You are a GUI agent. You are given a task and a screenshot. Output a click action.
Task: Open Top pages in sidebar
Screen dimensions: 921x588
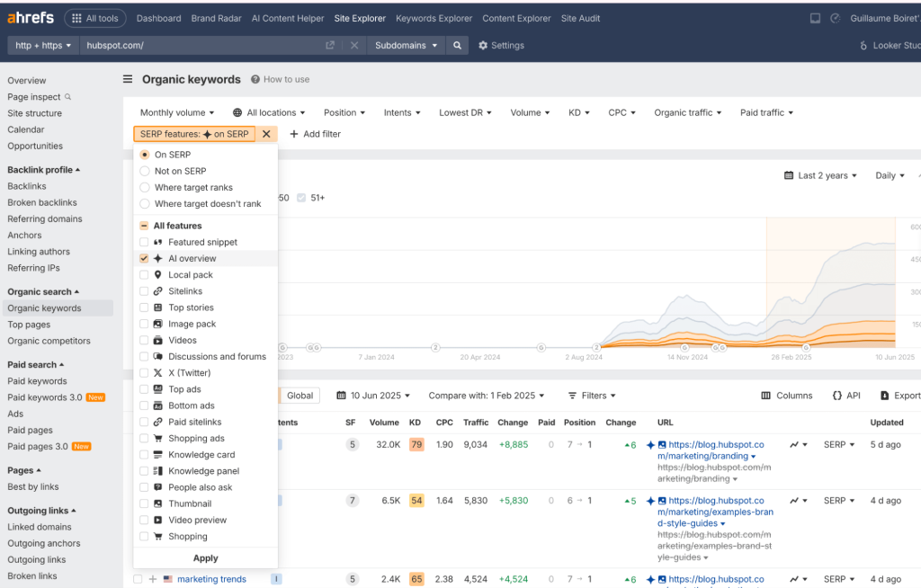tap(29, 325)
